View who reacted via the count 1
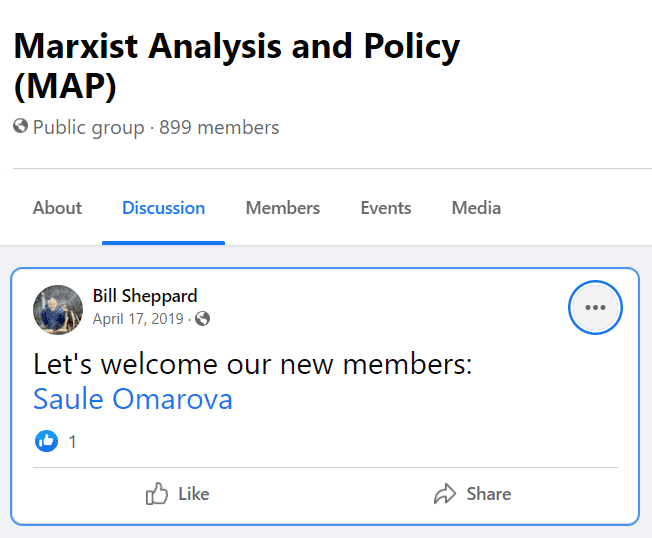The height and width of the screenshot is (538, 652). click(x=72, y=442)
